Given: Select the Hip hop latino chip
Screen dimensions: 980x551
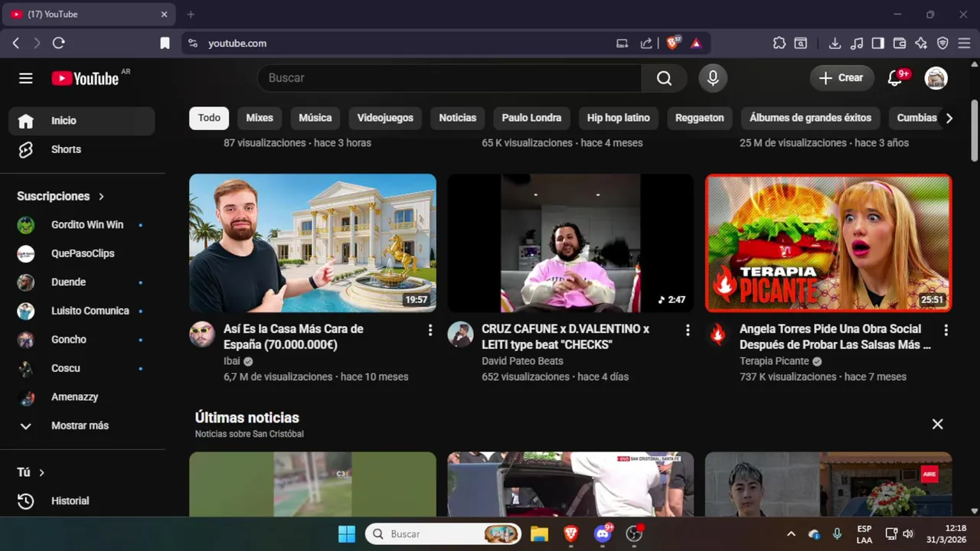Looking at the screenshot, I should pos(619,118).
